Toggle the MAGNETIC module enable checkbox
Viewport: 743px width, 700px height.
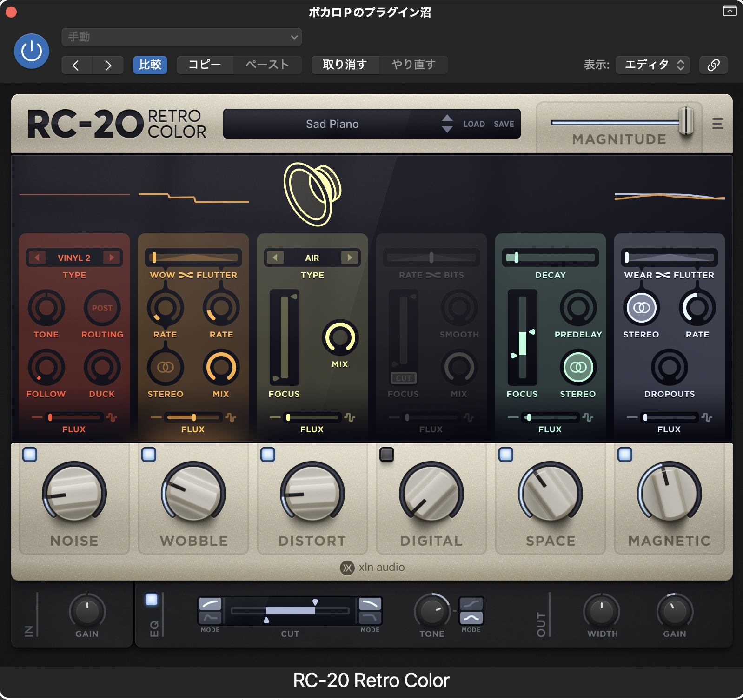tap(625, 454)
